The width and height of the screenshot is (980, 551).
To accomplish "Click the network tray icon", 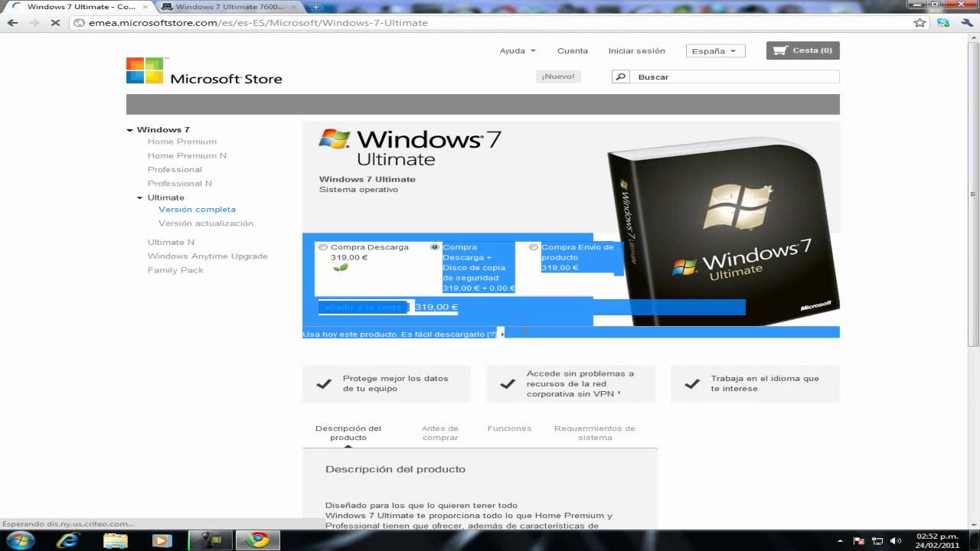I will [x=878, y=541].
